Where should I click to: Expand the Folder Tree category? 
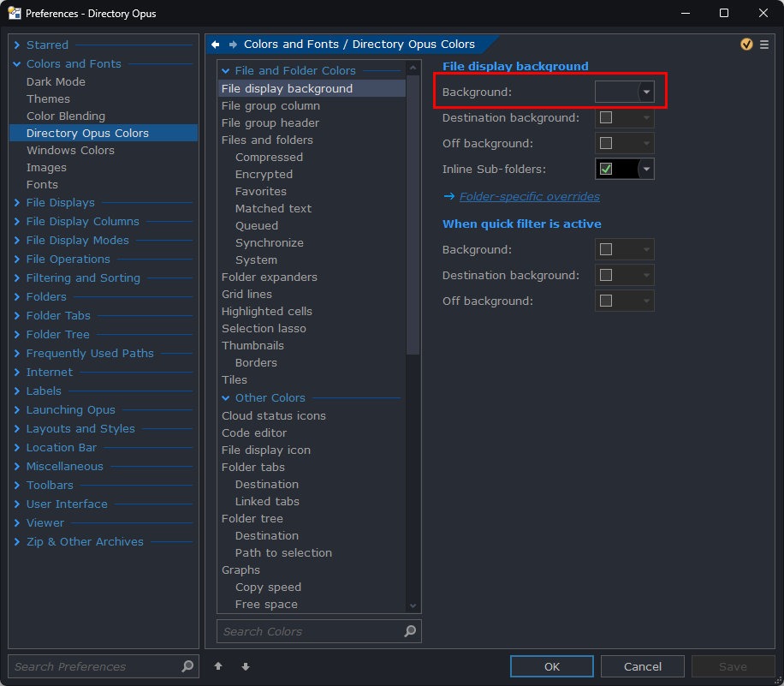(17, 334)
